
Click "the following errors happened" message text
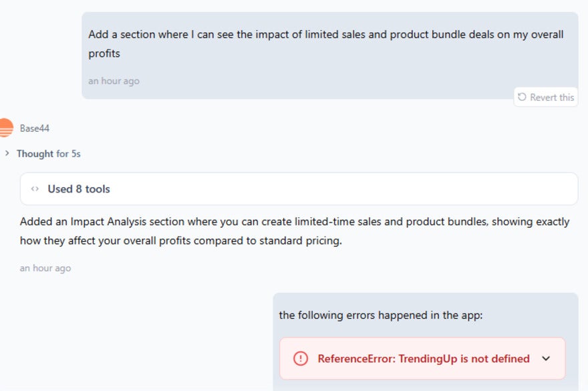coord(380,315)
